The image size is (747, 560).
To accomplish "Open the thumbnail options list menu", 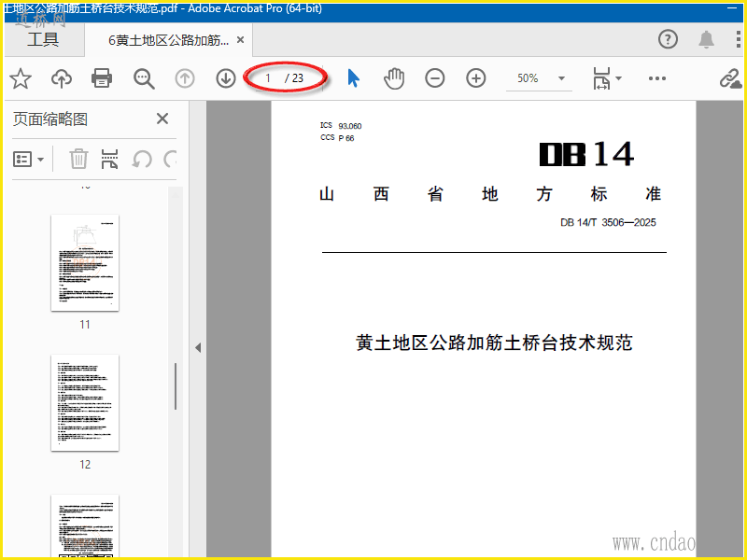I will click(x=28, y=159).
